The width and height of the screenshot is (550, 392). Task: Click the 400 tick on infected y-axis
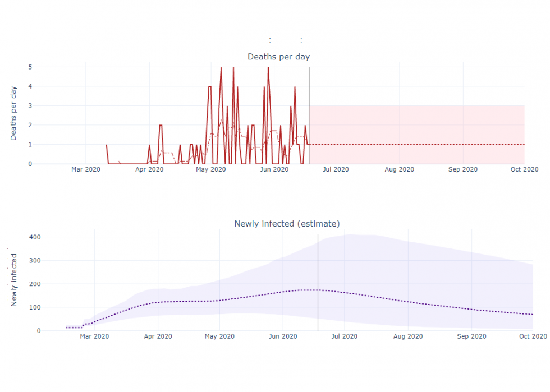[x=35, y=237]
